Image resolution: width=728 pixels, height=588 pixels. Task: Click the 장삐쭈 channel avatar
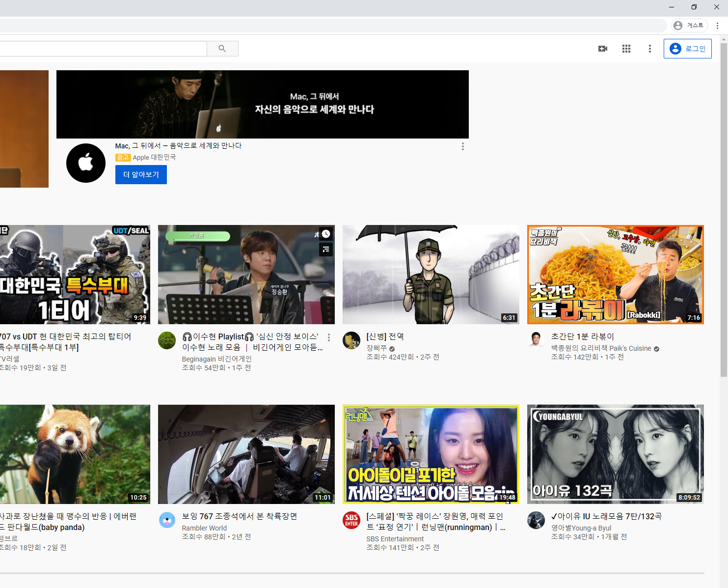[x=351, y=340]
